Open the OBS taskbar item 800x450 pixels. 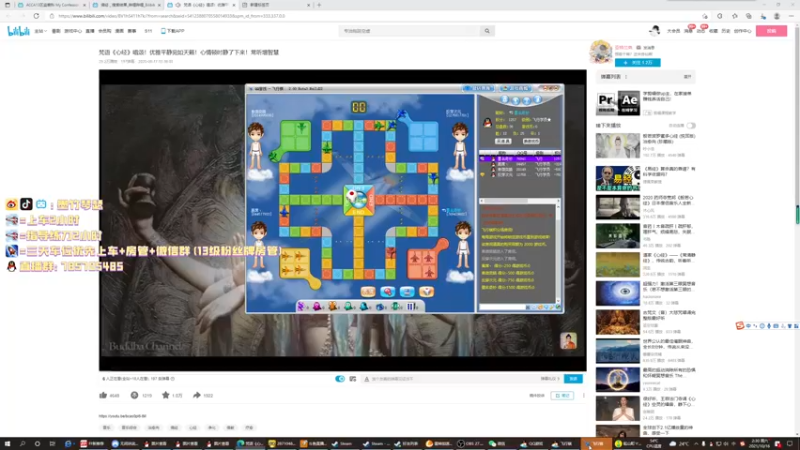(x=469, y=444)
